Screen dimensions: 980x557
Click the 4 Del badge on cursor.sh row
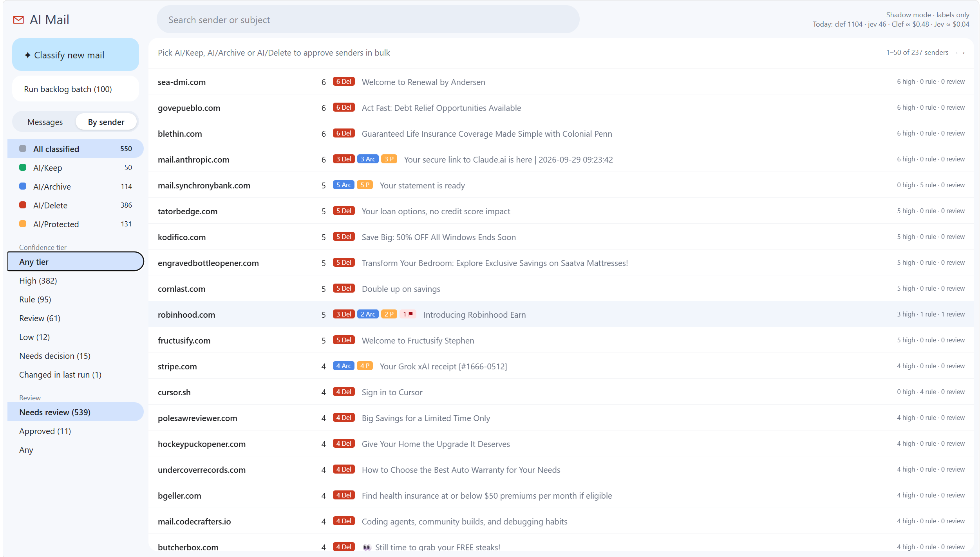tap(344, 392)
